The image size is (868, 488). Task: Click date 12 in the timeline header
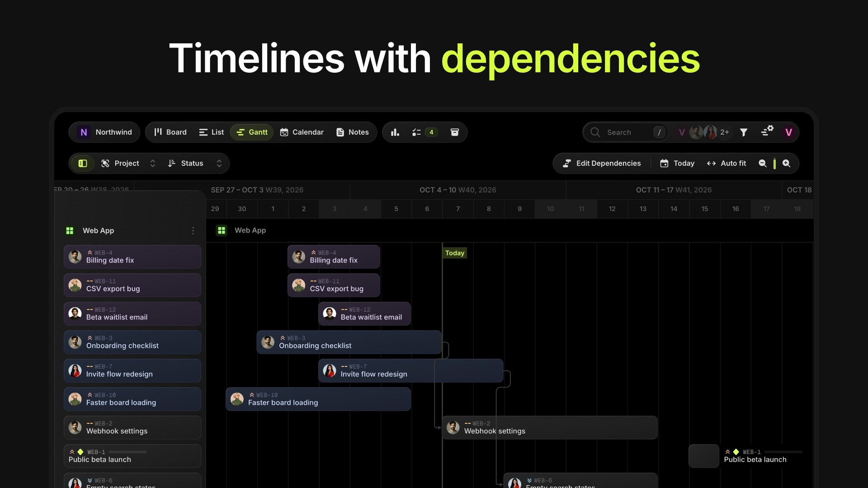(612, 209)
